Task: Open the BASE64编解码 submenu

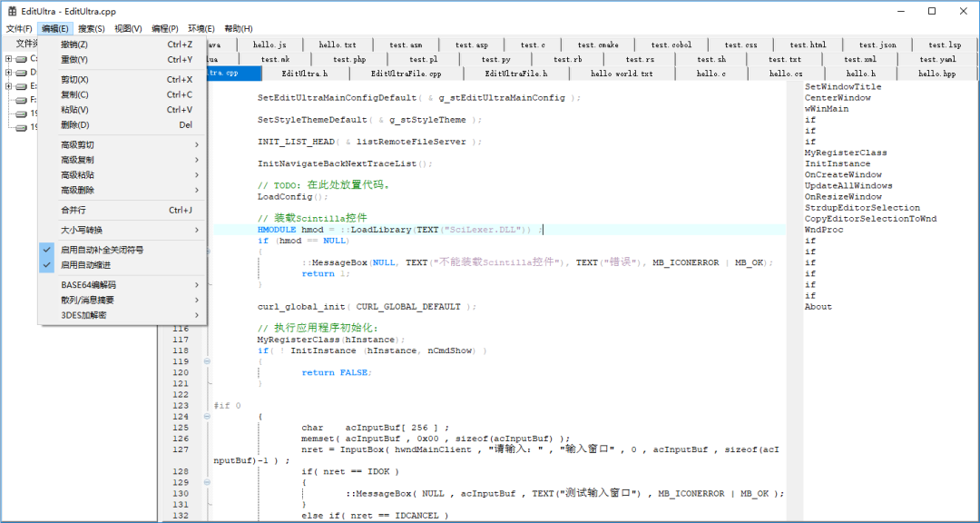Action: pos(122,284)
